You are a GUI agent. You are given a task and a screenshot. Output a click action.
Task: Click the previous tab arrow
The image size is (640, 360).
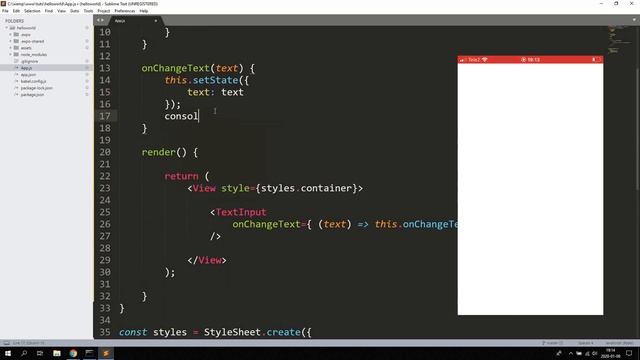[98, 20]
